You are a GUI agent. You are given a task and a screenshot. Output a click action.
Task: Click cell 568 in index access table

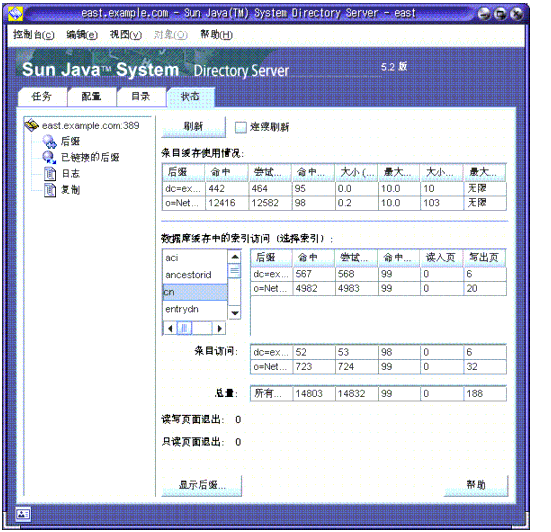click(357, 274)
